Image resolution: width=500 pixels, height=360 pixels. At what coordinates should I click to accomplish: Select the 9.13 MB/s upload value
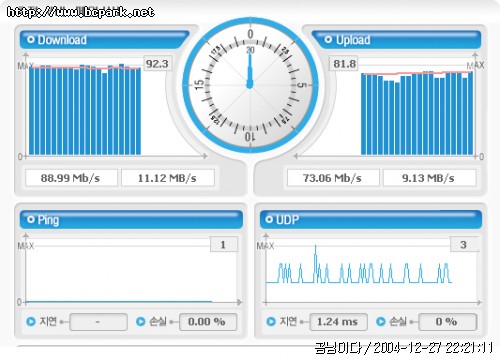[x=429, y=178]
